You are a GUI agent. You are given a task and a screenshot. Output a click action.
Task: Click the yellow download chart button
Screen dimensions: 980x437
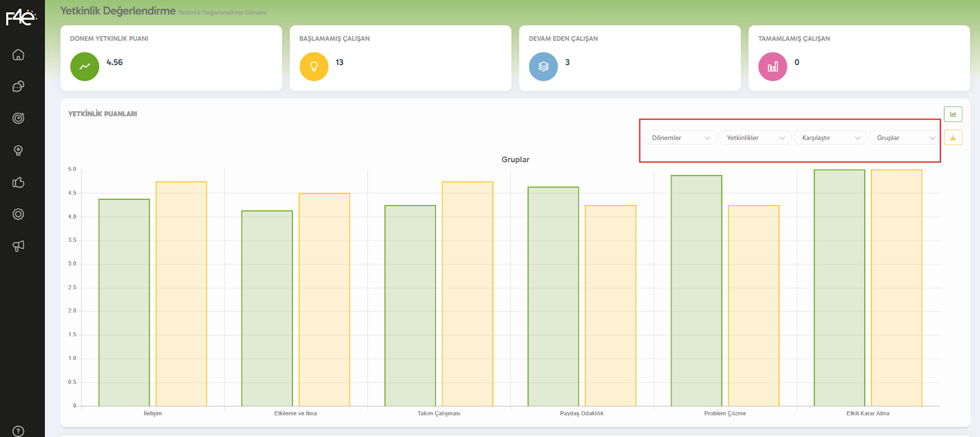click(x=952, y=138)
